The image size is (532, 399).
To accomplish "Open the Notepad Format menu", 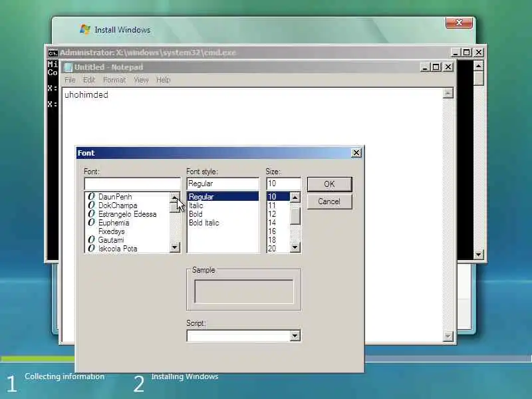I will click(114, 80).
